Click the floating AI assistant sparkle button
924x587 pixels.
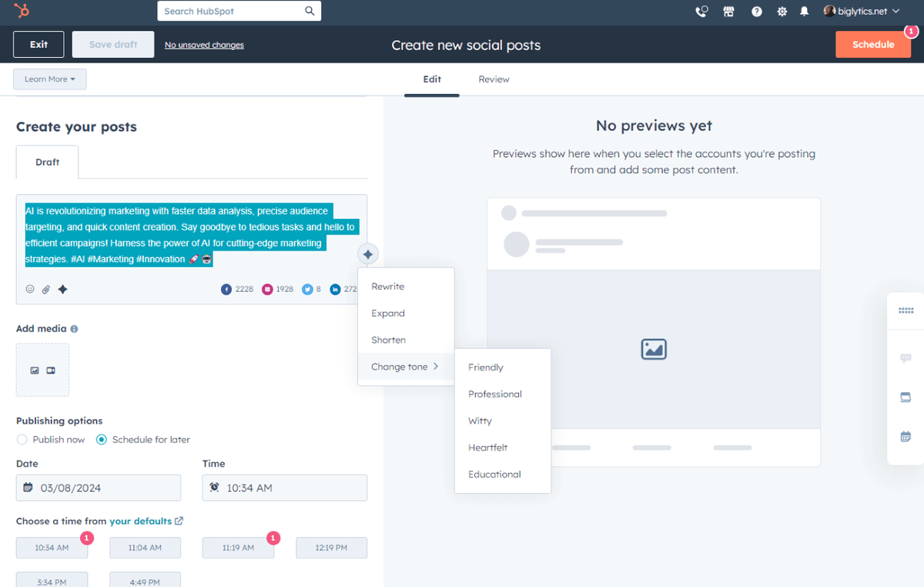click(368, 253)
